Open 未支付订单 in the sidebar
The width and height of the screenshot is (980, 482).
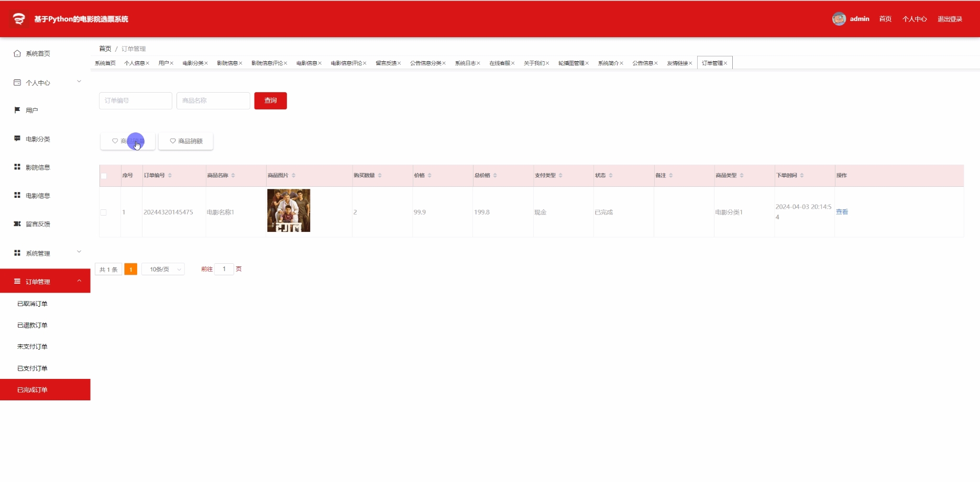[32, 346]
